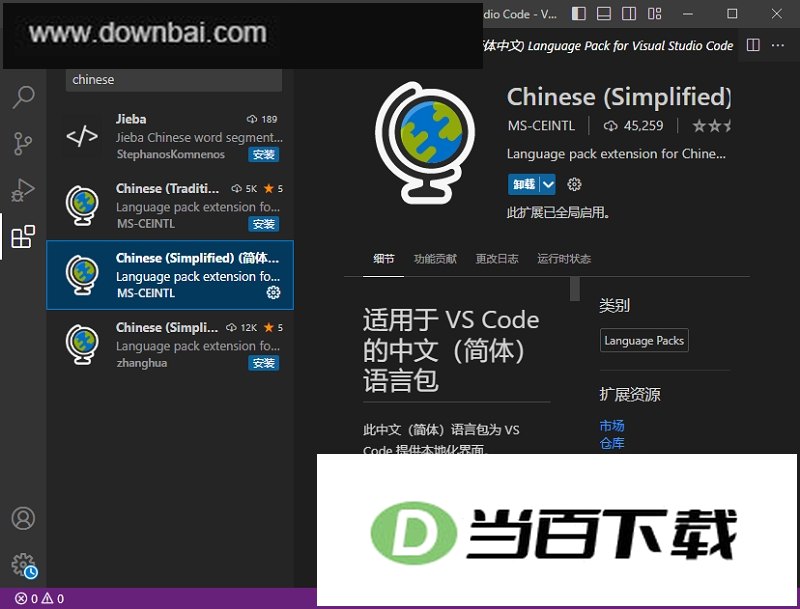Click the star rating in extension header
Screen dimensions: 800x609
coord(711,125)
